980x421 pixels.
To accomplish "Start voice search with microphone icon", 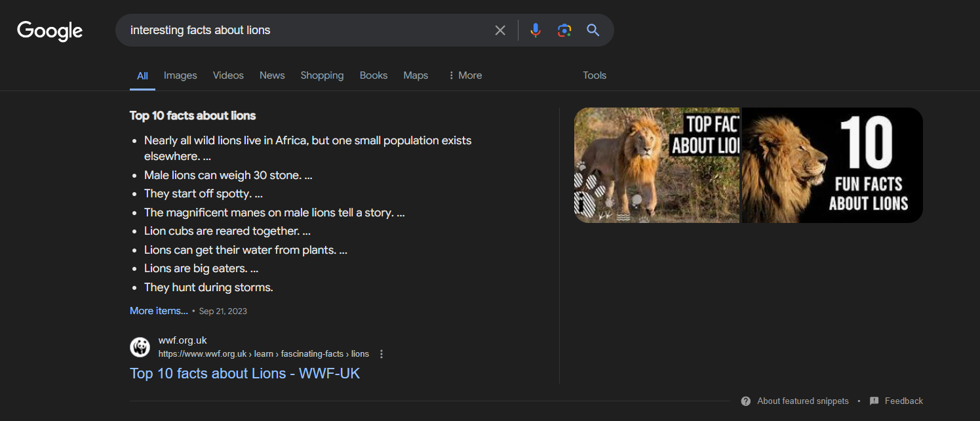I will pos(536,30).
